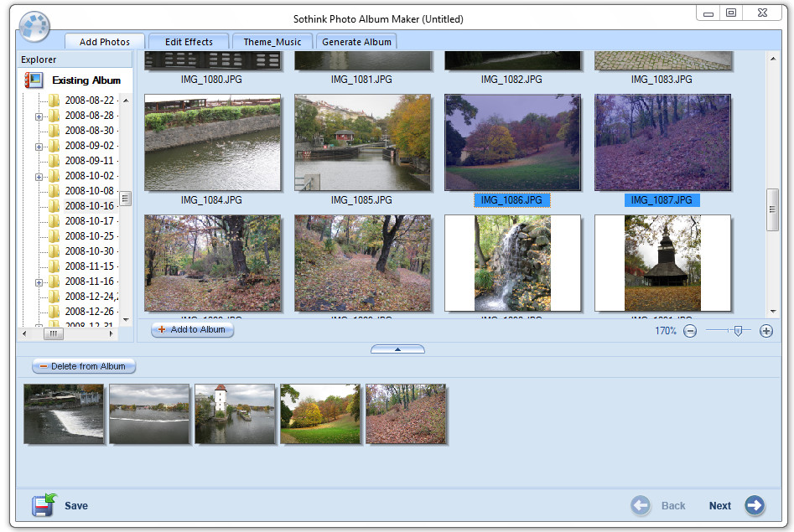The width and height of the screenshot is (794, 532).
Task: Click the Save label
Action: [x=76, y=506]
